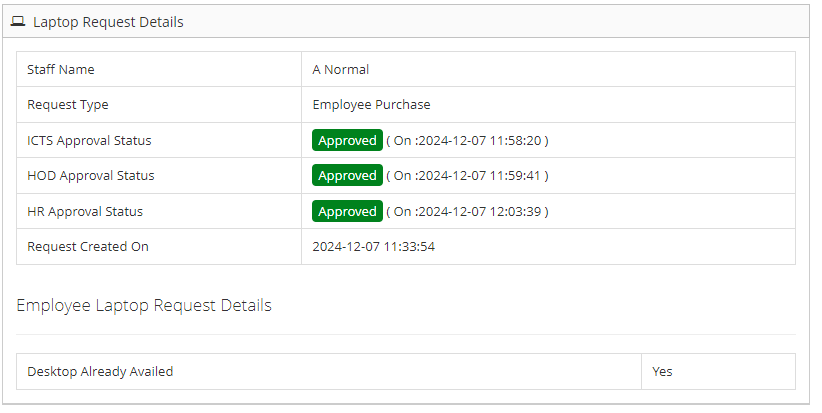Viewport: 822px width, 413px height.
Task: Click the ICTS Approved status badge
Action: click(347, 141)
